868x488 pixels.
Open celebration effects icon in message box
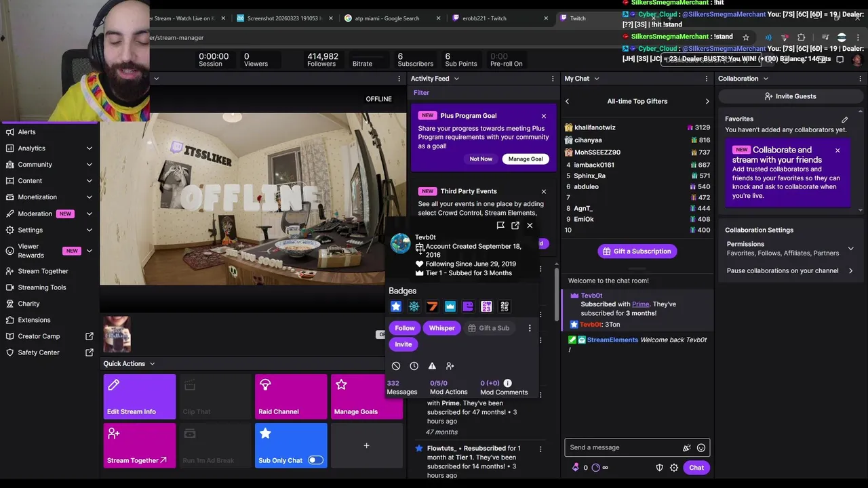687,447
